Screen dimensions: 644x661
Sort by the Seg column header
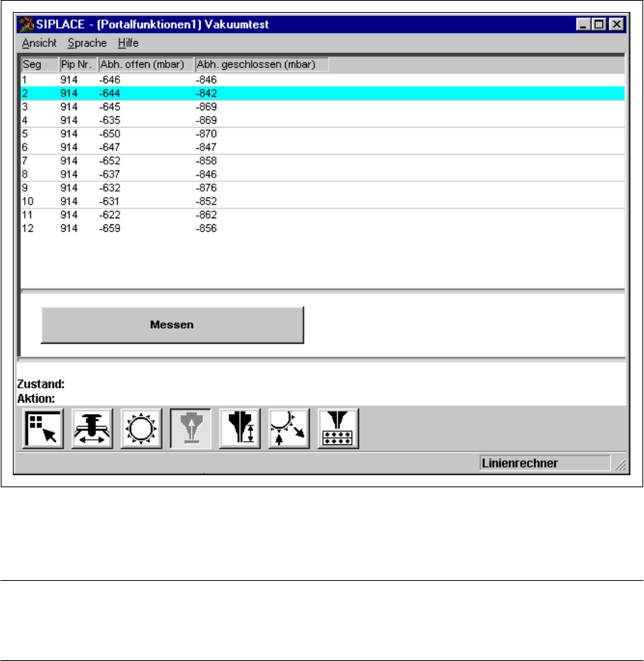tap(39, 64)
